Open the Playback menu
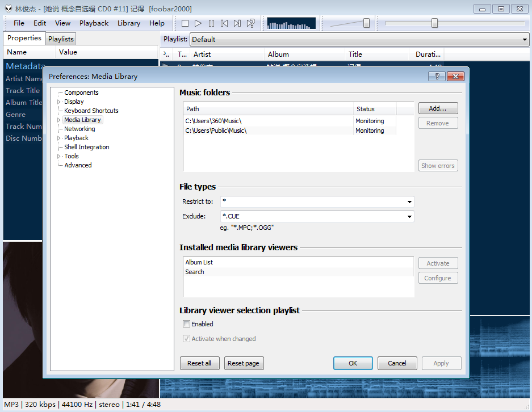The height and width of the screenshot is (412, 532). point(94,23)
